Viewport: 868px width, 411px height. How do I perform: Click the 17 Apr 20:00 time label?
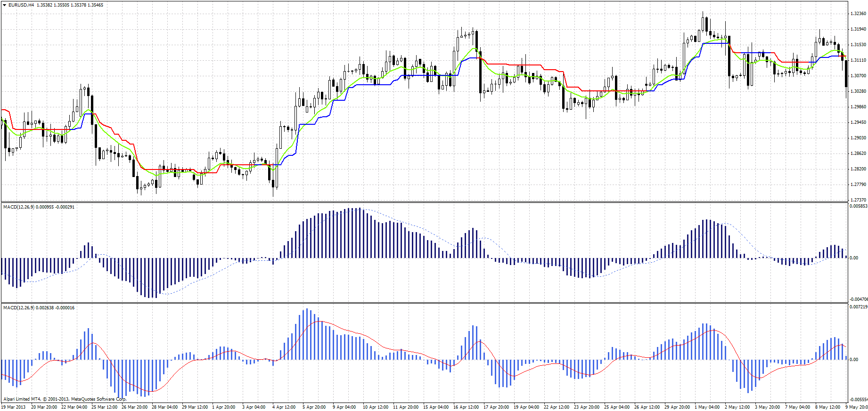pyautogui.click(x=496, y=407)
